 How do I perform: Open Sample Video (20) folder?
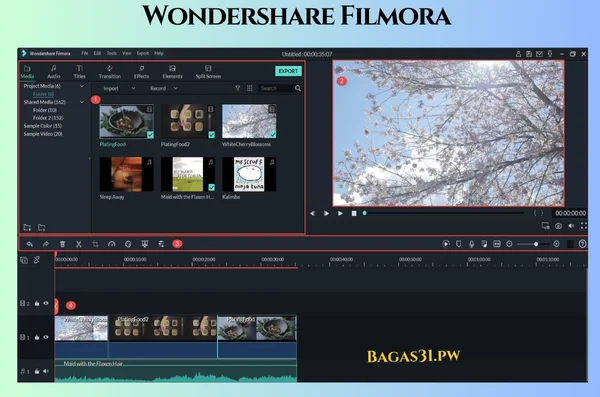click(43, 134)
